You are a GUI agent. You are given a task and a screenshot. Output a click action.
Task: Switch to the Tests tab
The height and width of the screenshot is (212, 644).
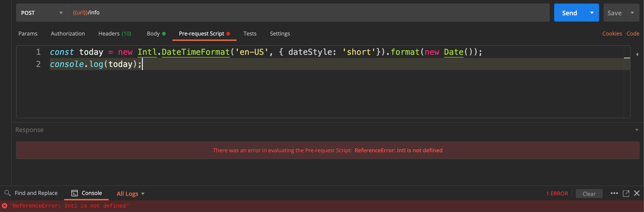[250, 33]
